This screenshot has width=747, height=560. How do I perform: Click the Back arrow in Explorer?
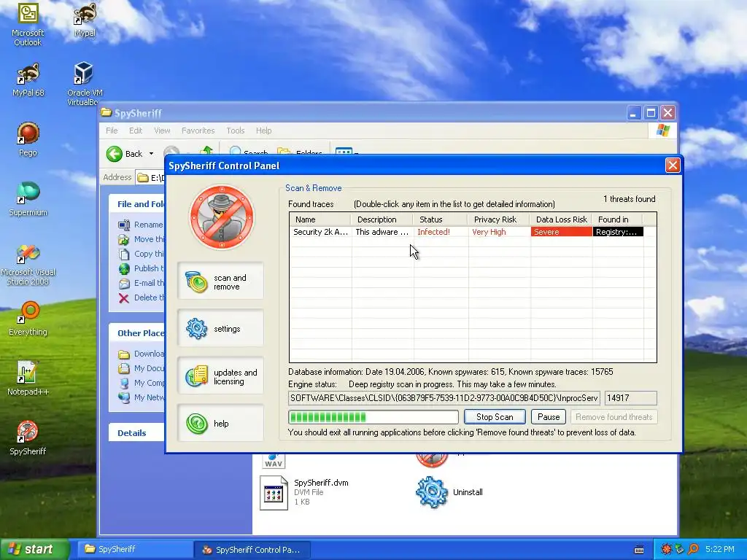click(115, 153)
